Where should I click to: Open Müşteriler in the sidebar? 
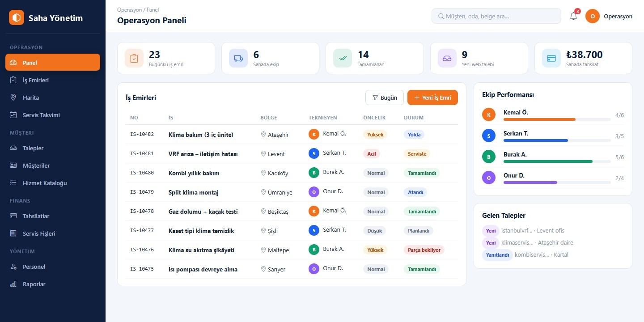tap(53, 165)
